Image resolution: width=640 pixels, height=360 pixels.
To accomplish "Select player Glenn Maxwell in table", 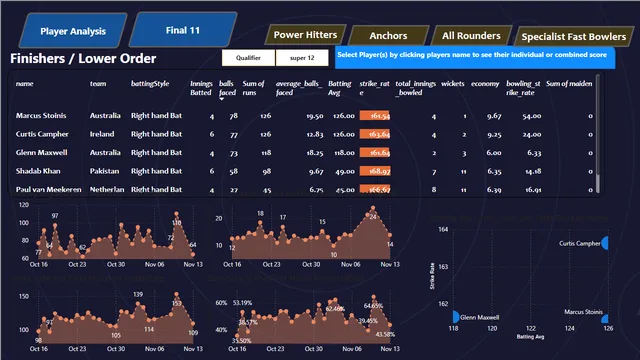I will (x=42, y=153).
